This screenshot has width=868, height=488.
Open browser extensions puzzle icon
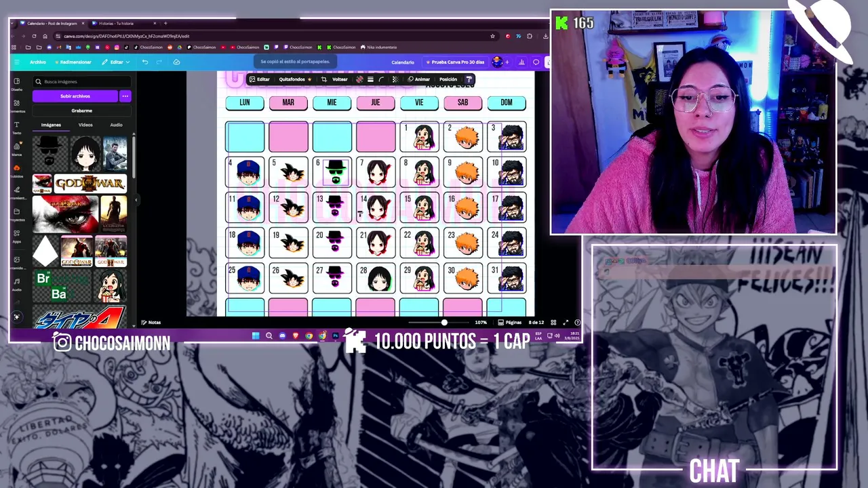pos(530,36)
